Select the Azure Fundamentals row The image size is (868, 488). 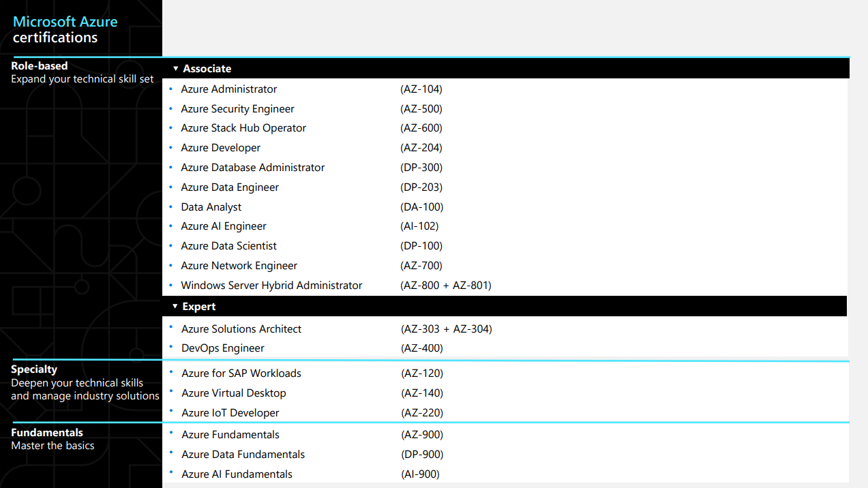pyautogui.click(x=230, y=435)
